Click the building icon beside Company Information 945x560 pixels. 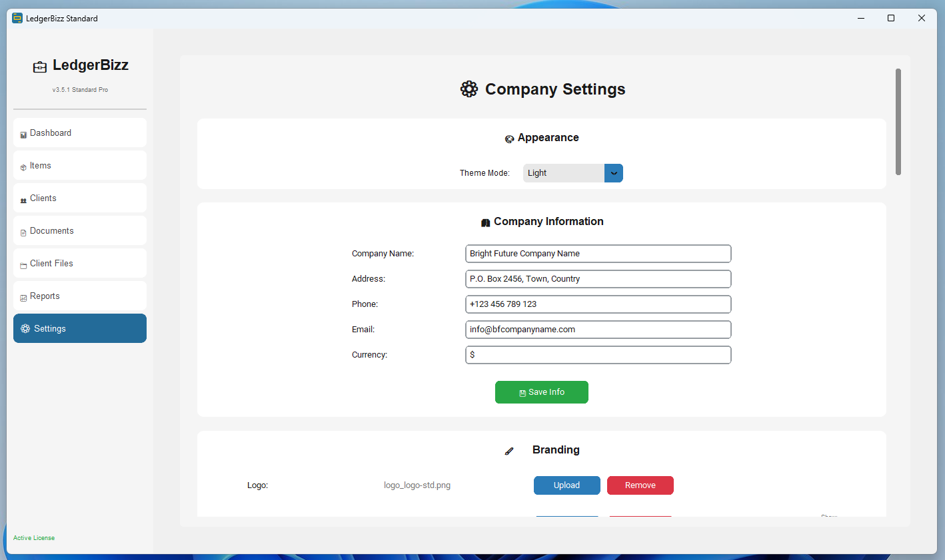(486, 222)
